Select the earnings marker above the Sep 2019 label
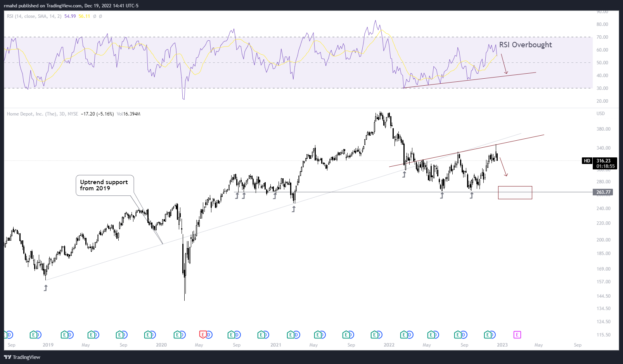 pyautogui.click(x=120, y=335)
